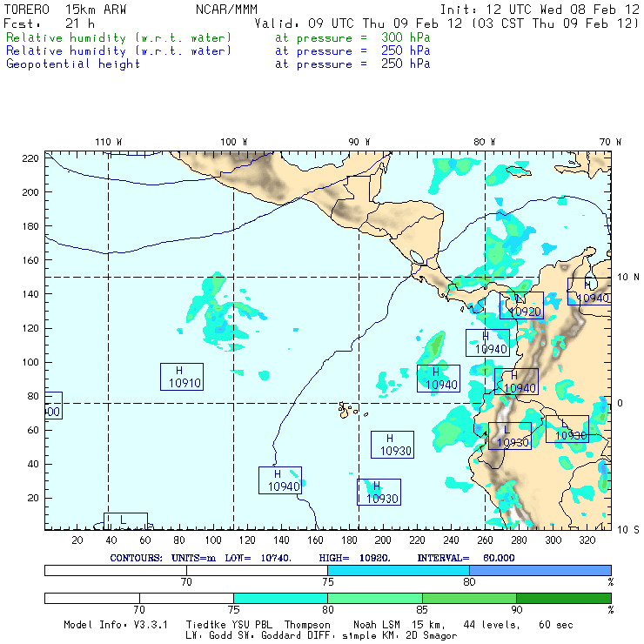Select the "LOW= 10740." contour value

258,558
